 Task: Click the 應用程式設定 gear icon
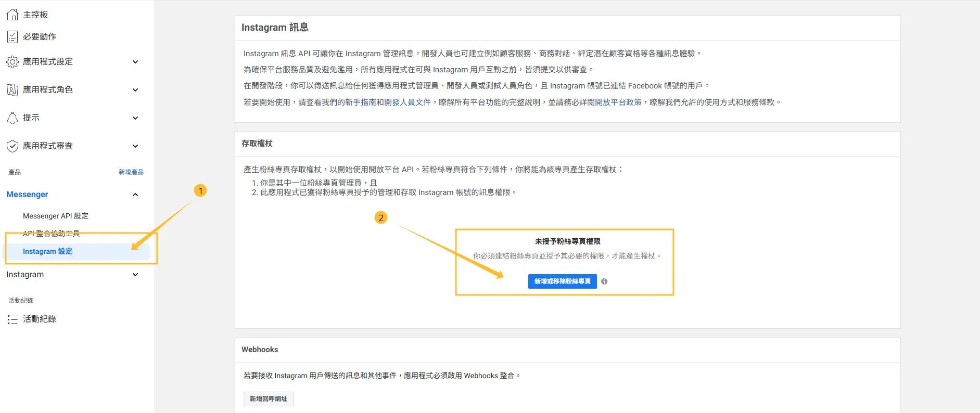(x=12, y=62)
